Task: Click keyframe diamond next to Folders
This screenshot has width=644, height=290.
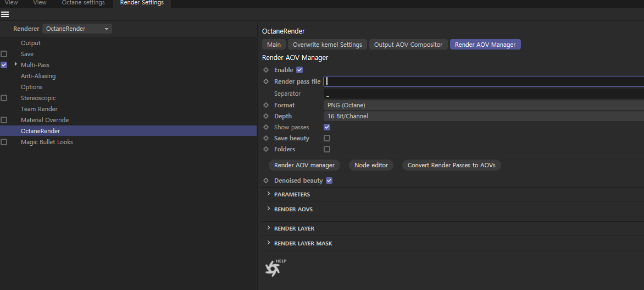Action: pyautogui.click(x=266, y=149)
